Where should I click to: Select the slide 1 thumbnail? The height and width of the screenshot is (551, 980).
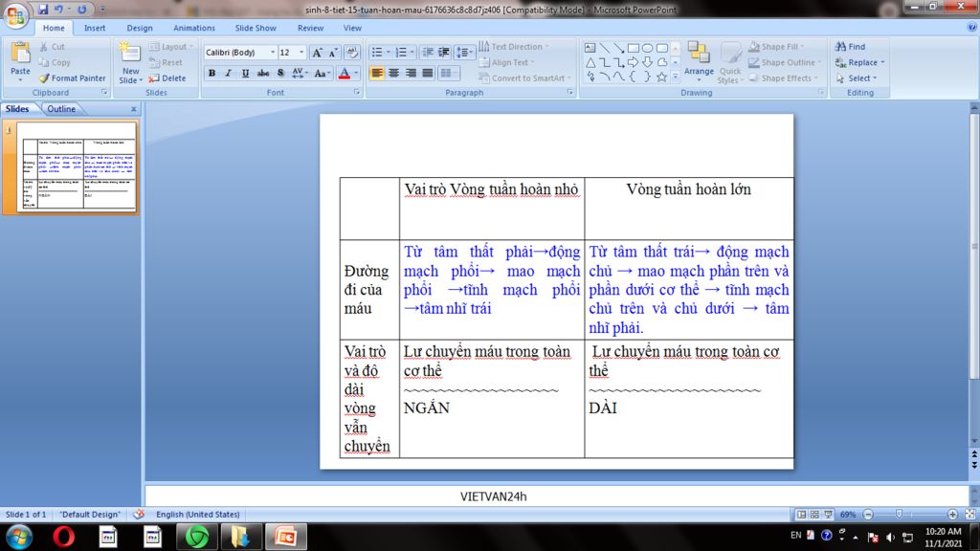click(x=78, y=166)
